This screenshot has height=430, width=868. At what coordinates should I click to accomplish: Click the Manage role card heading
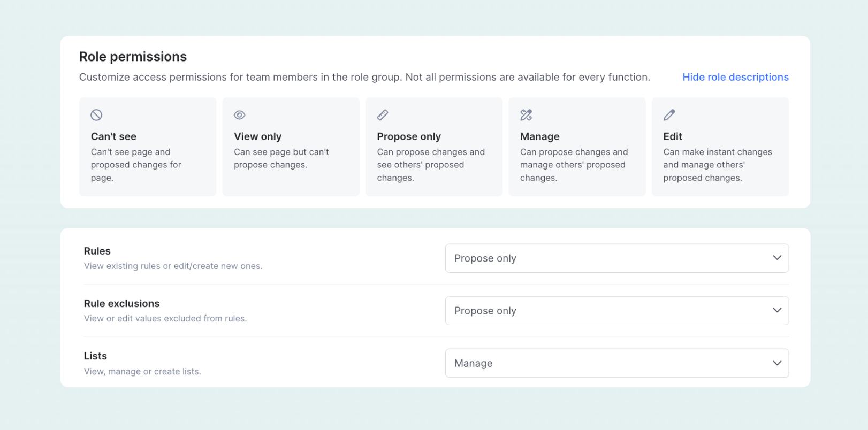[539, 136]
